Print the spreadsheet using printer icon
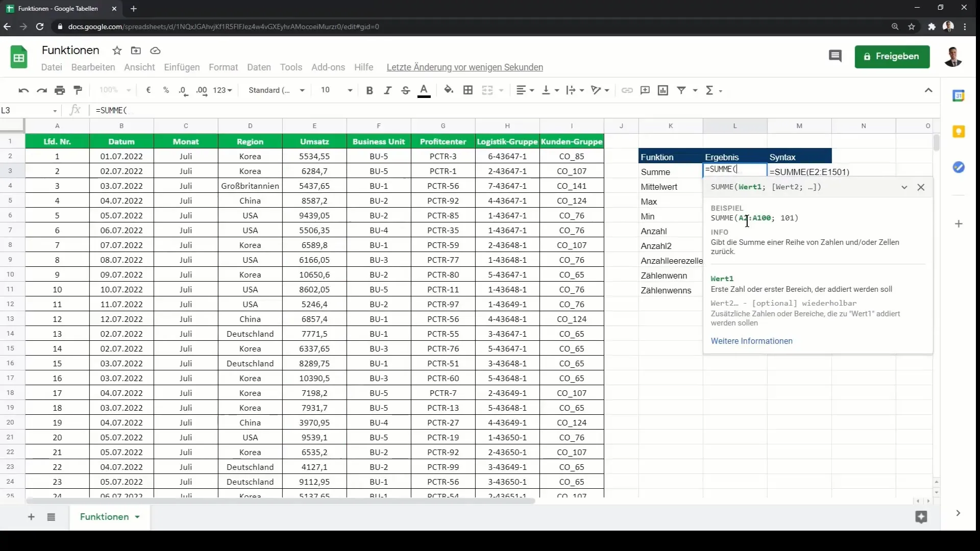 coord(60,90)
